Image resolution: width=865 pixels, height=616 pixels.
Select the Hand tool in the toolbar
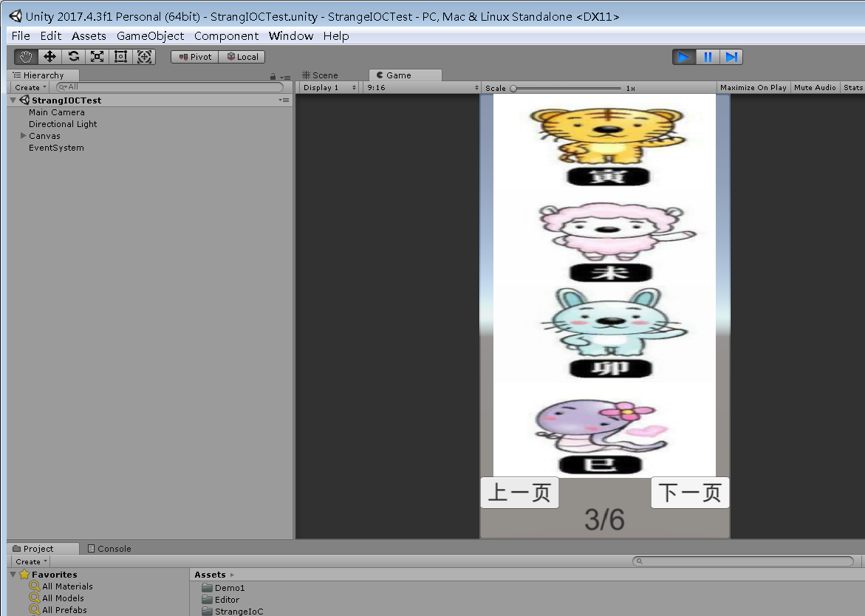[x=24, y=56]
